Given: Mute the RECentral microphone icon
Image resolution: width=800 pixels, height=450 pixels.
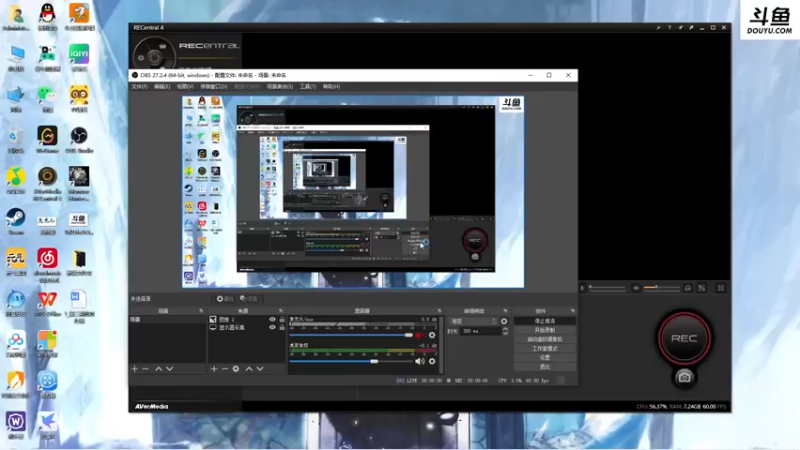Looking at the screenshot, I should pos(582,288).
